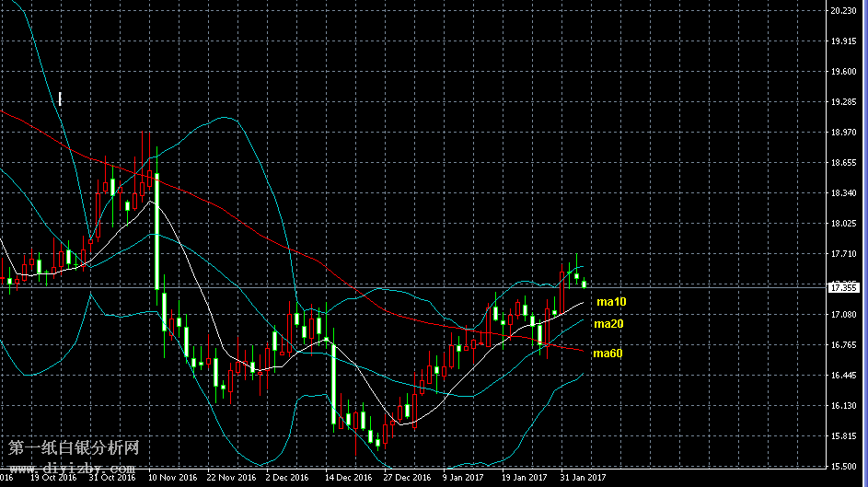Click the 15.500 price axis label
868x487 pixels.
pyautogui.click(x=844, y=467)
